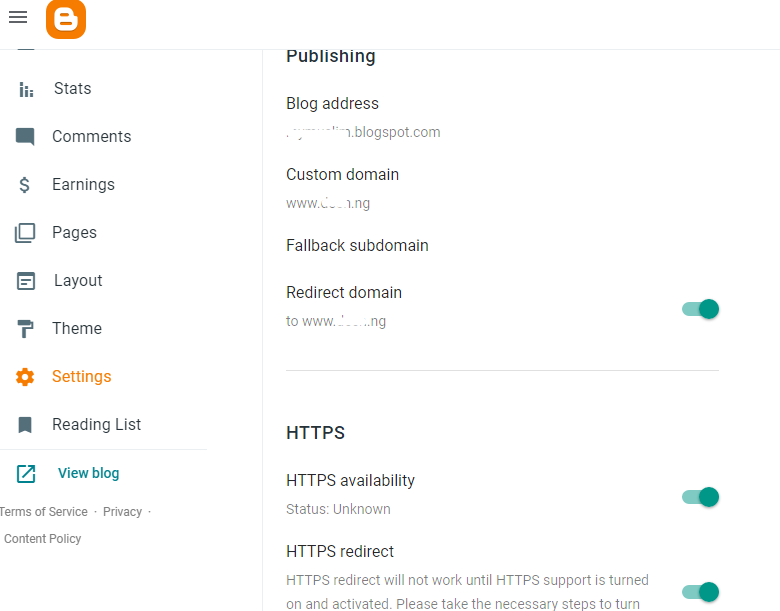Image resolution: width=780 pixels, height=611 pixels.
Task: Click the Comments speech bubble icon
Action: coord(25,137)
